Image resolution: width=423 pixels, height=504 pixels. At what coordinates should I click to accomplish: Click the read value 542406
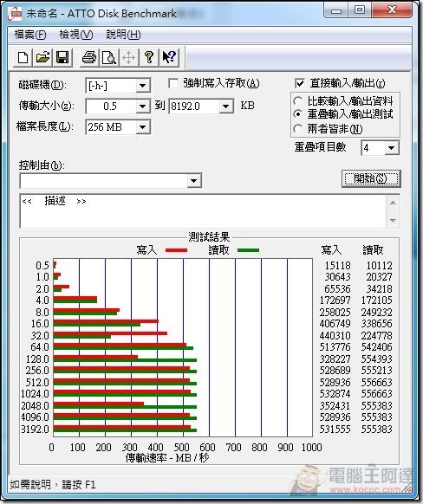coord(377,347)
